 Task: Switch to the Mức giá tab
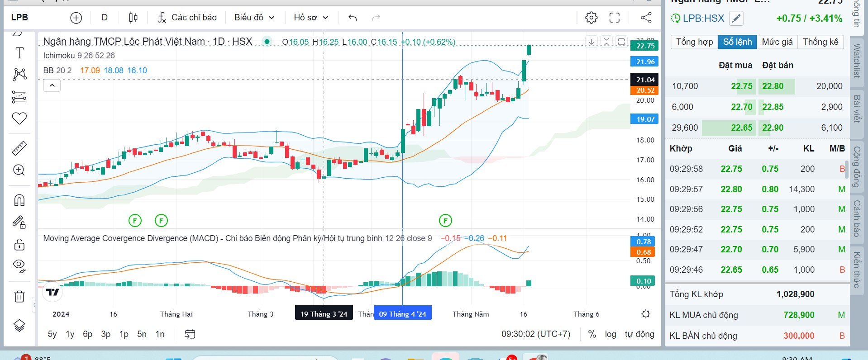[777, 42]
